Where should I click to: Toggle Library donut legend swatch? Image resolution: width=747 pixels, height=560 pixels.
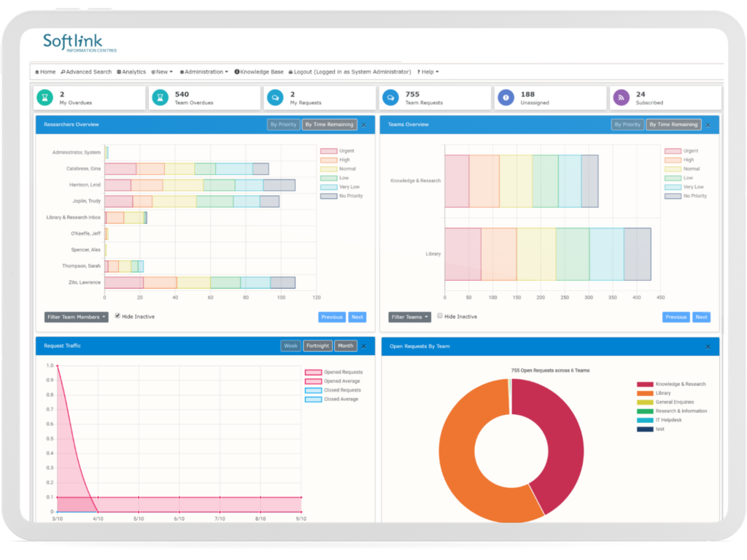pyautogui.click(x=645, y=393)
